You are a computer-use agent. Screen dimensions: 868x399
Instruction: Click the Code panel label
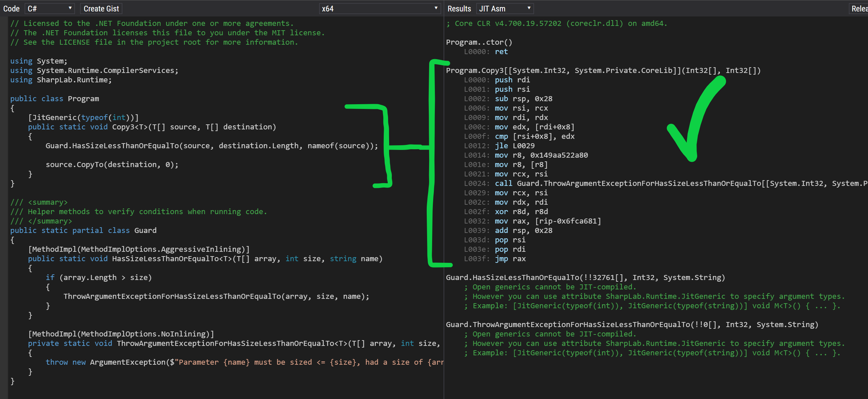pyautogui.click(x=11, y=8)
